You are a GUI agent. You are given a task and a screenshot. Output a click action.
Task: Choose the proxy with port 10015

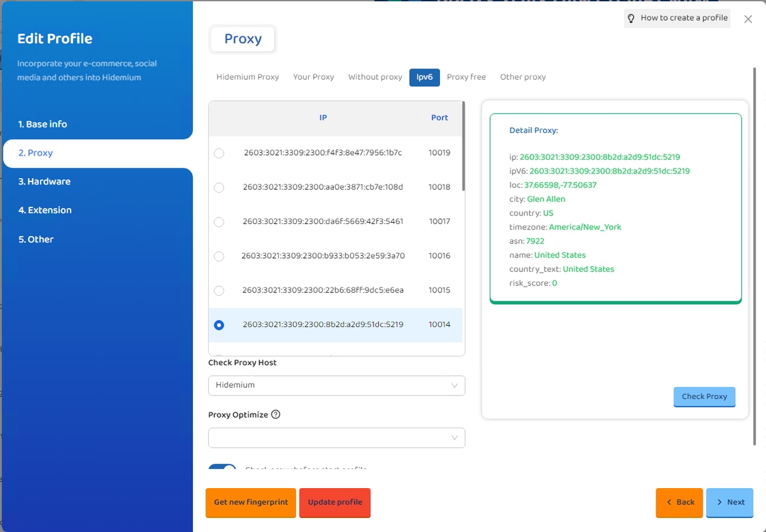219,291
